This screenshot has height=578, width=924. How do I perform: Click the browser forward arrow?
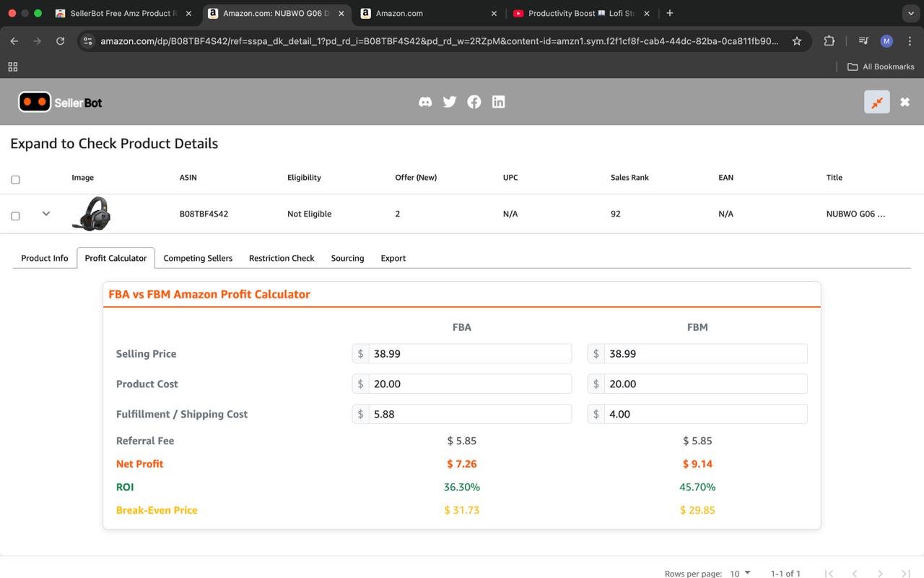click(x=37, y=41)
